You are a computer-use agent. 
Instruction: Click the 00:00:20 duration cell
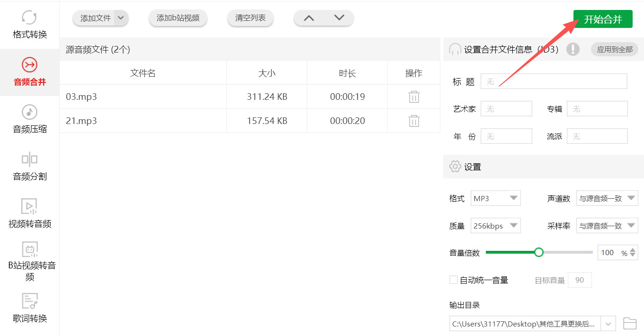coord(347,121)
